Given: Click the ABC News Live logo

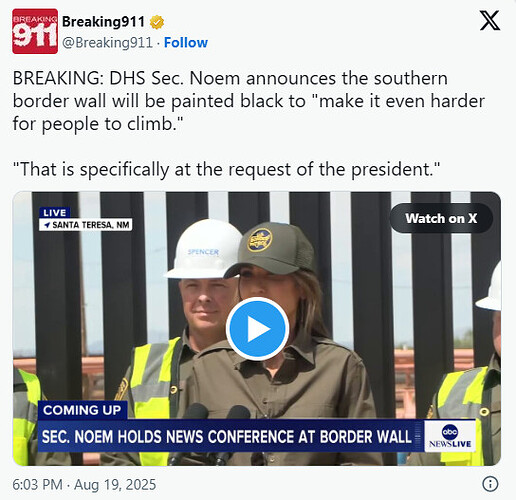Looking at the screenshot, I should 450,436.
